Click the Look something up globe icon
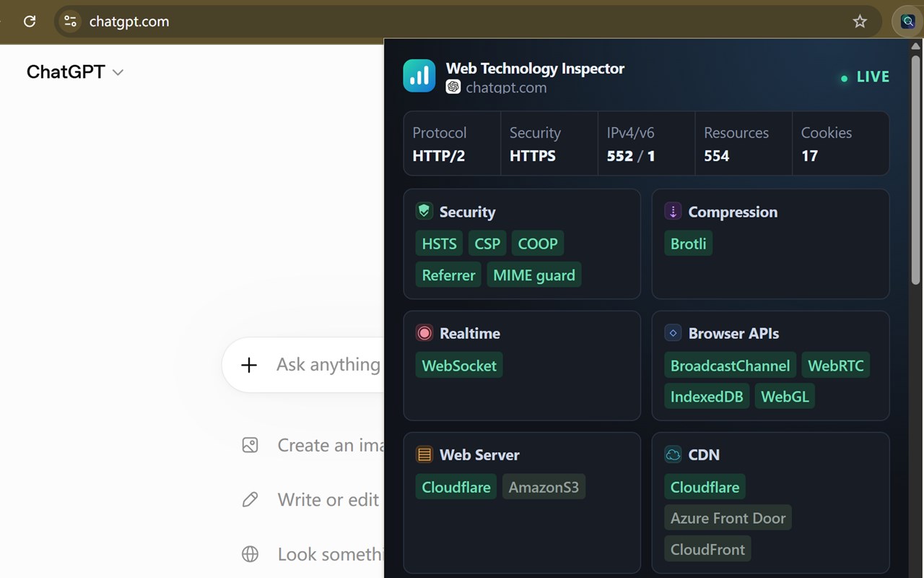This screenshot has height=578, width=924. coord(250,554)
